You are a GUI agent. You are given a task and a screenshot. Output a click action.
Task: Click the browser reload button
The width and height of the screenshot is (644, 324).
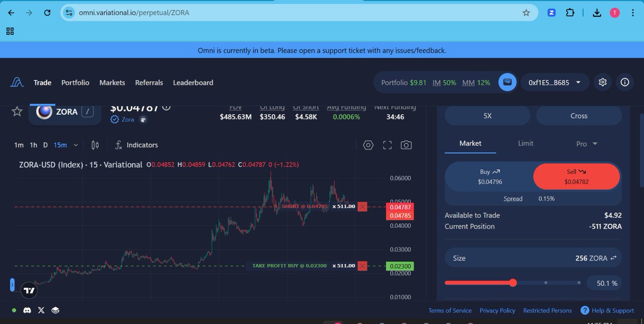coord(47,12)
